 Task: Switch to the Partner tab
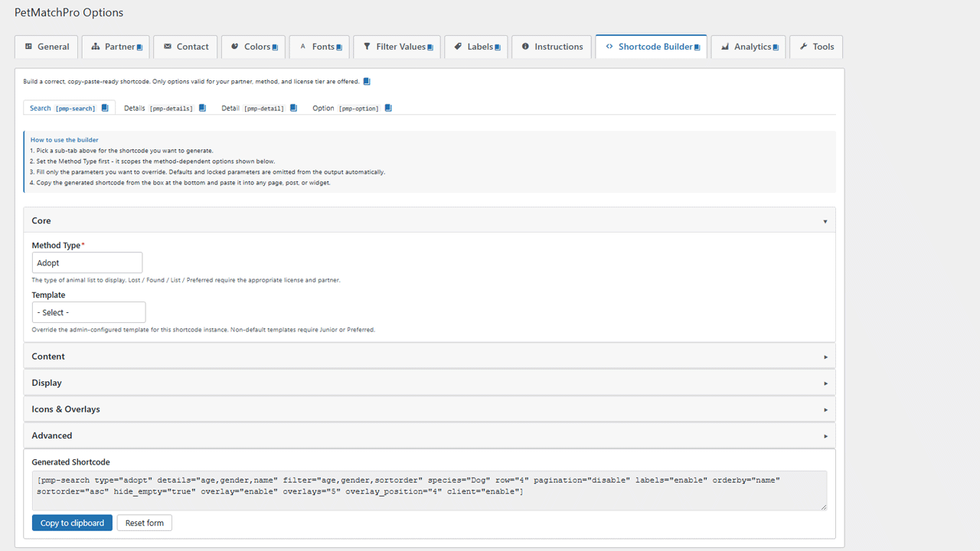(116, 47)
